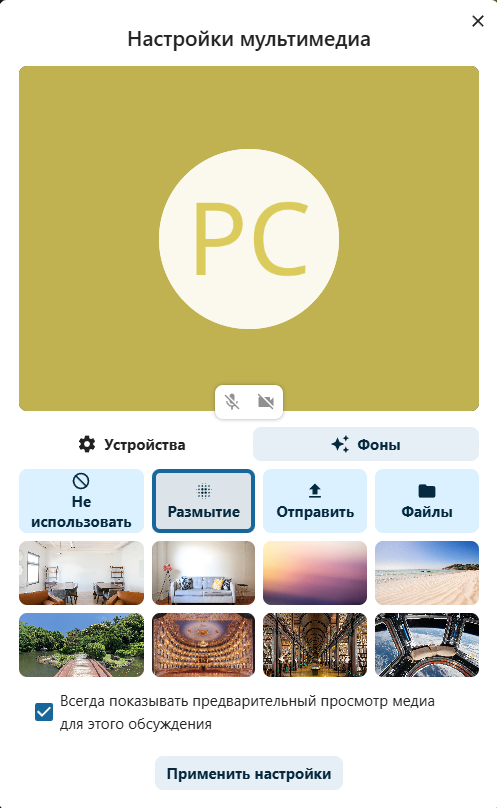Toggle the disabled camera icon

pyautogui.click(x=266, y=402)
